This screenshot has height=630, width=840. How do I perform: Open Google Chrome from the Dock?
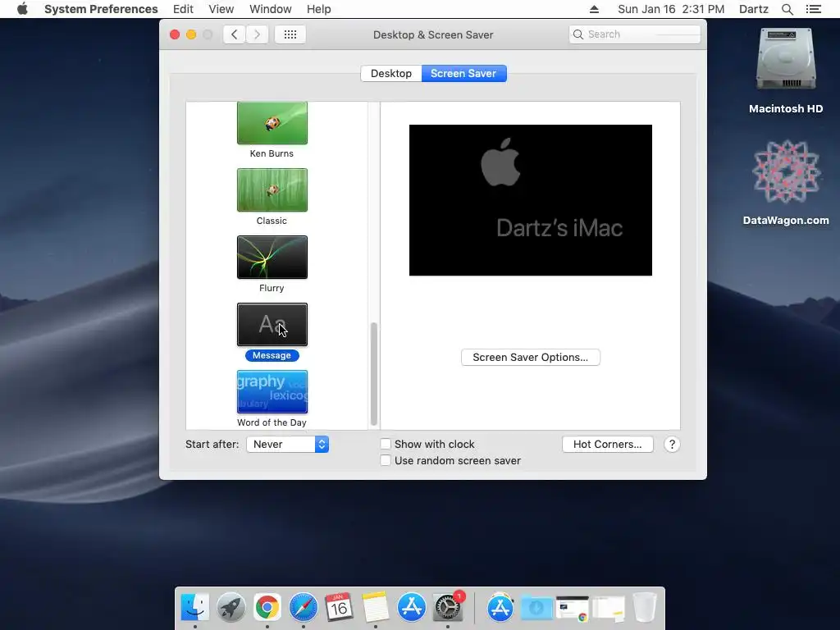[x=267, y=607]
